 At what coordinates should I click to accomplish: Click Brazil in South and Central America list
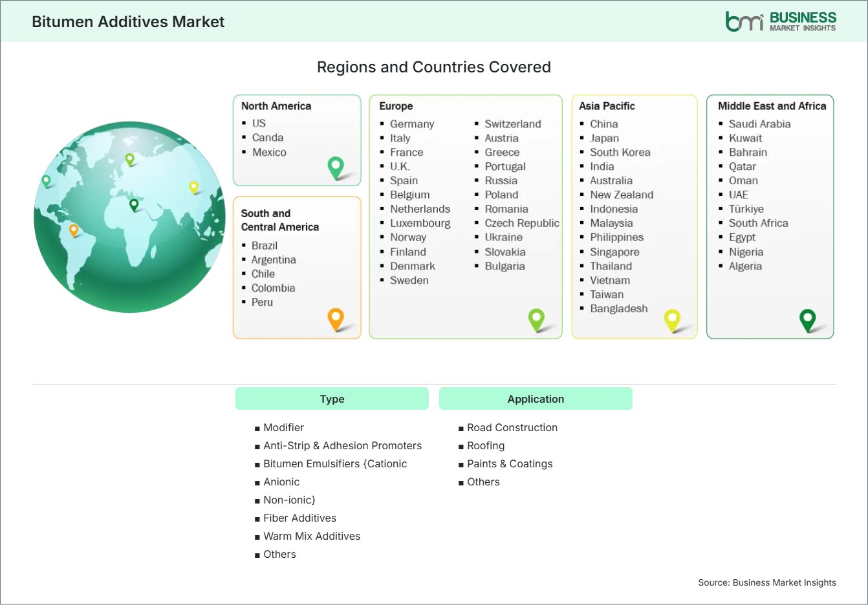click(x=265, y=246)
